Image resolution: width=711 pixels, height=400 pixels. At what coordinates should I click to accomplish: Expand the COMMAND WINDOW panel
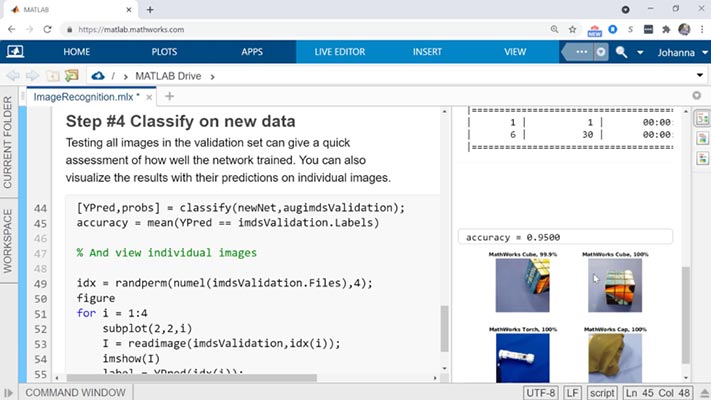[x=75, y=393]
